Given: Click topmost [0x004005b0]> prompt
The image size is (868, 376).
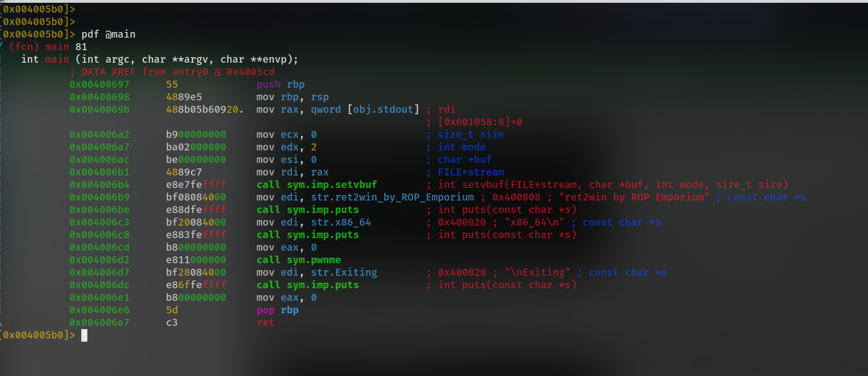Looking at the screenshot, I should coord(38,9).
